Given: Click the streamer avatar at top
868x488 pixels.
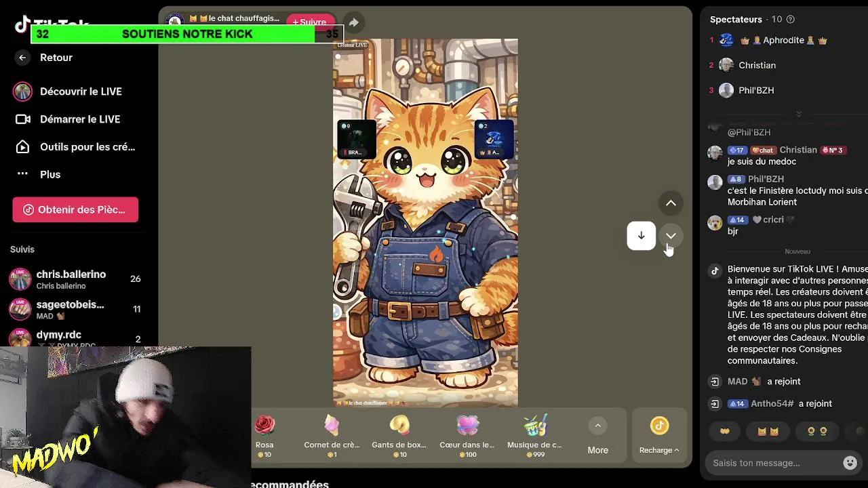Looking at the screenshot, I should tap(175, 20).
